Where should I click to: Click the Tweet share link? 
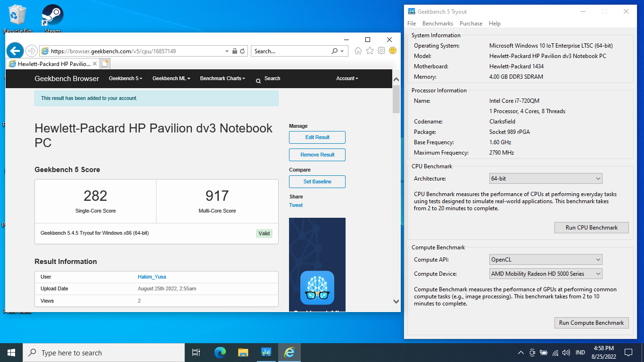(296, 205)
